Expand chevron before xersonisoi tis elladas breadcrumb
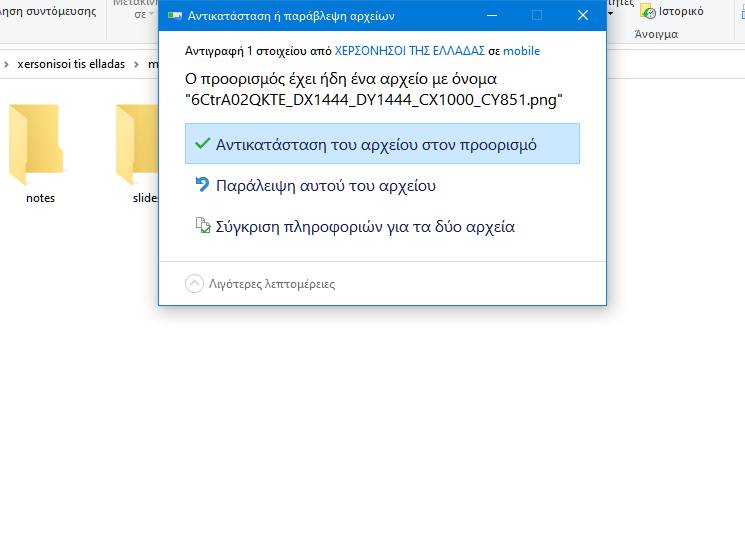Viewport: 745px width, 546px height. point(6,64)
